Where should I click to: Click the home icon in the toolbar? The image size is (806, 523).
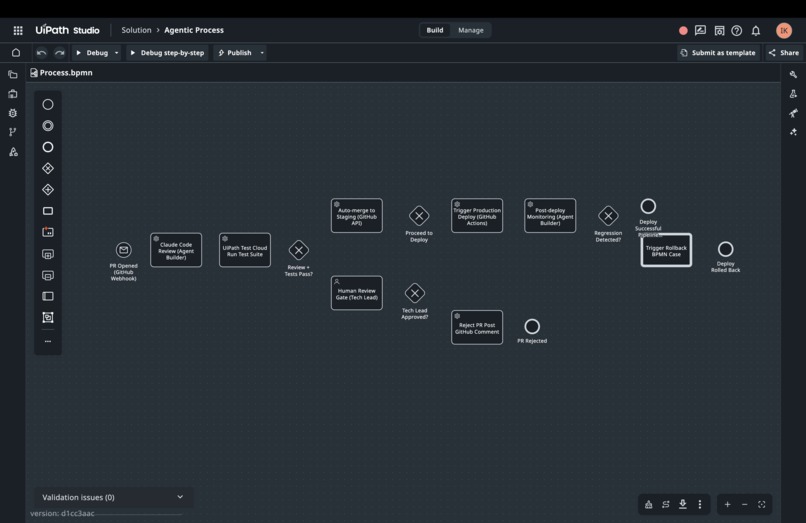(16, 52)
